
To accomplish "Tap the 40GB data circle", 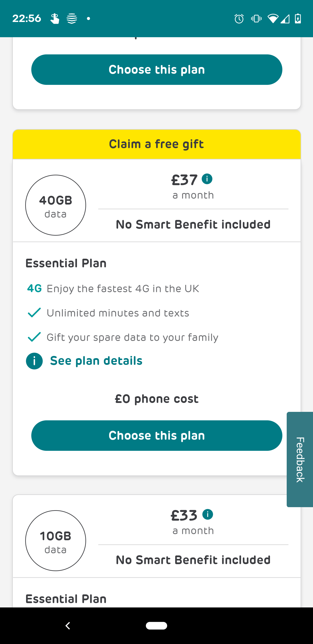I will tap(56, 205).
